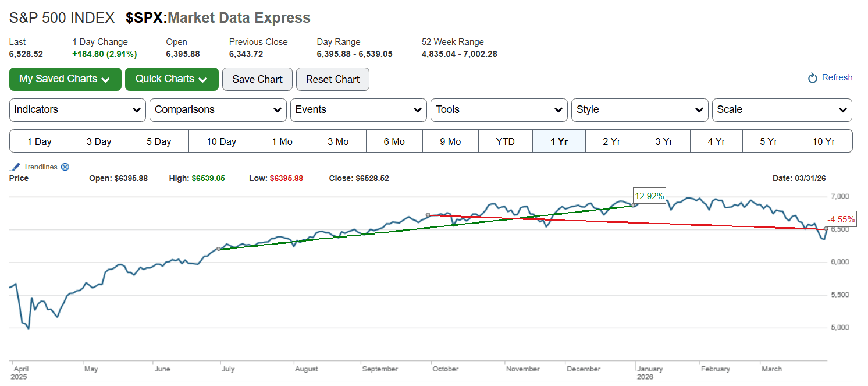The height and width of the screenshot is (386, 868).
Task: Click the Reset Chart button
Action: (x=333, y=79)
